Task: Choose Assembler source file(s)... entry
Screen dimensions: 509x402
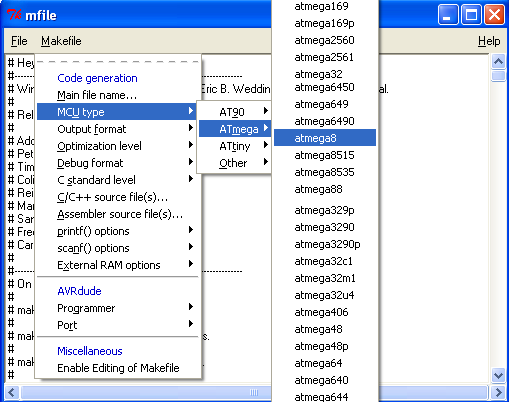Action: (118, 214)
